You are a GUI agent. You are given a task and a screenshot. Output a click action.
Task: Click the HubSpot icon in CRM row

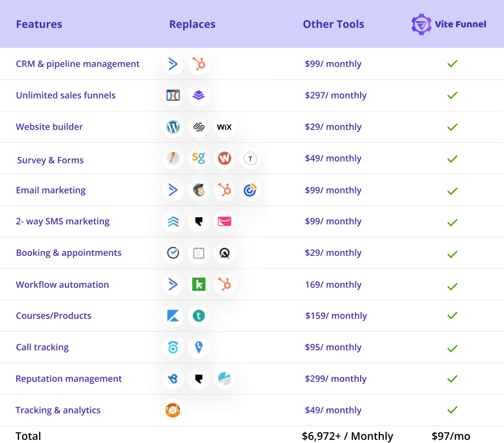199,64
